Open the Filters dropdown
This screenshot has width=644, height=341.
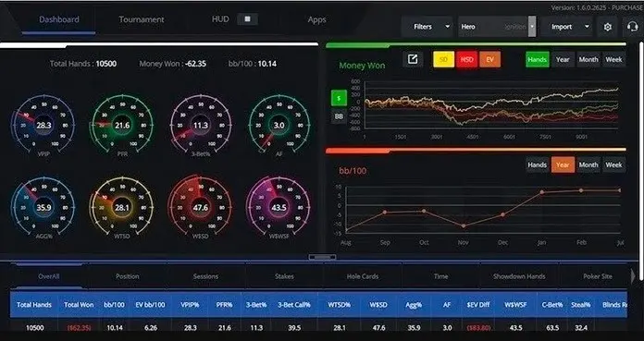click(x=427, y=27)
